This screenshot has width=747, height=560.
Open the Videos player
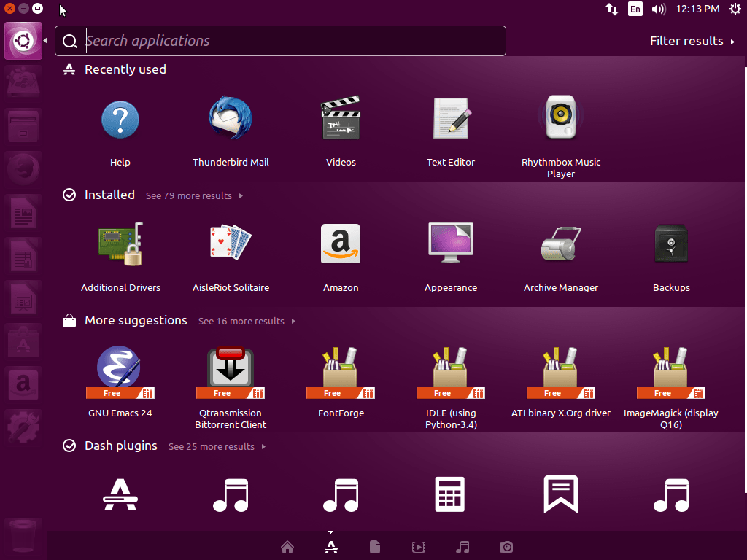point(341,118)
